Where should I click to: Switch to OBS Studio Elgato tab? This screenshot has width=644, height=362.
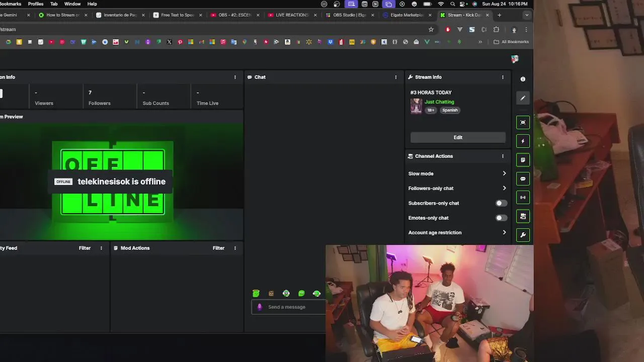[350, 15]
